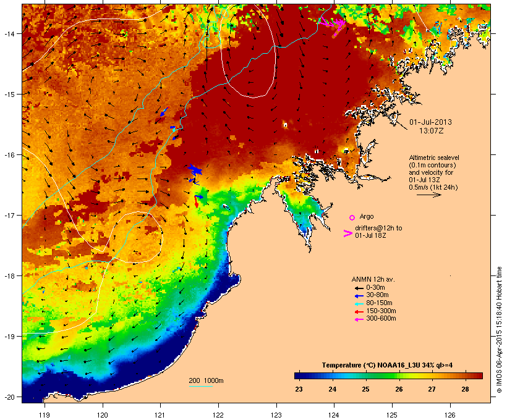Click the 01-Jul 18Z drifters text
The width and height of the screenshot is (507, 420).
point(370,235)
